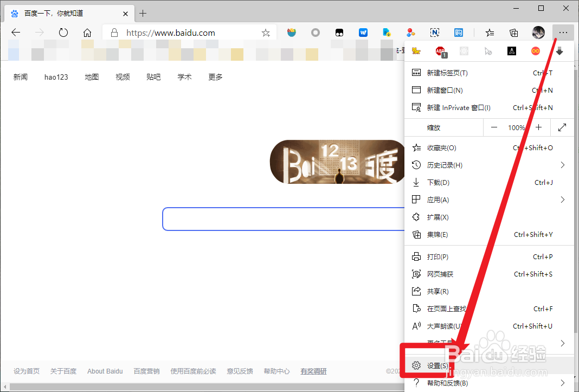Click the bracketed N extension icon

pos(435,33)
